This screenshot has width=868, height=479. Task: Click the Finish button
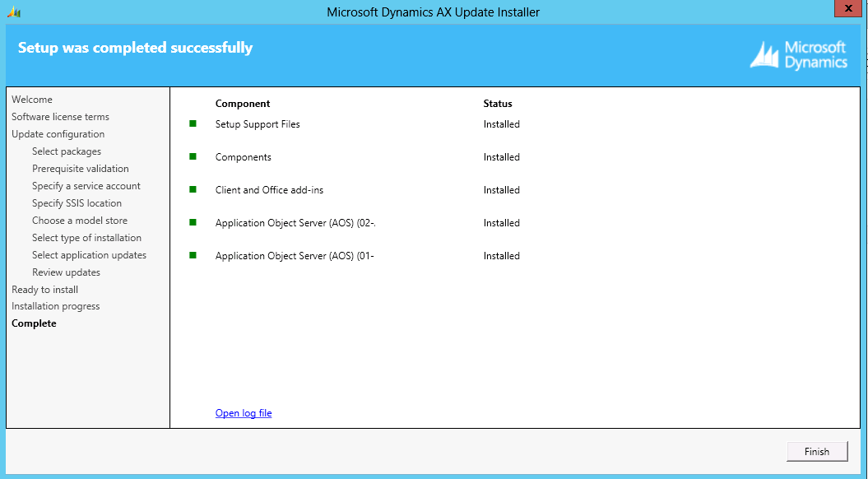(816, 451)
